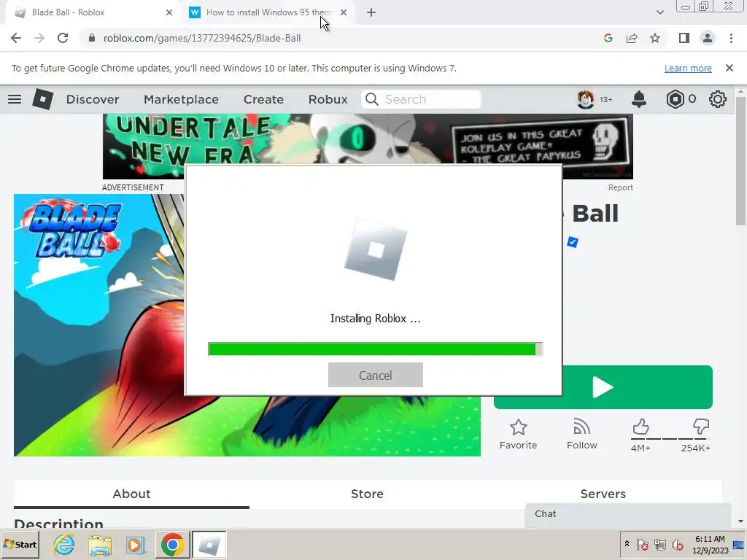
Task: Bookmark this page with the star icon
Action: (x=655, y=38)
